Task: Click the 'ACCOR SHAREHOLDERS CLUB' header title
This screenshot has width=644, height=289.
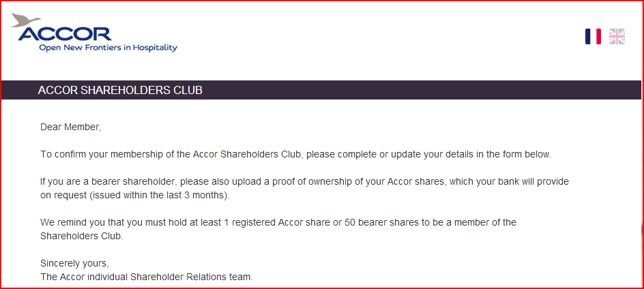Action: pyautogui.click(x=120, y=90)
